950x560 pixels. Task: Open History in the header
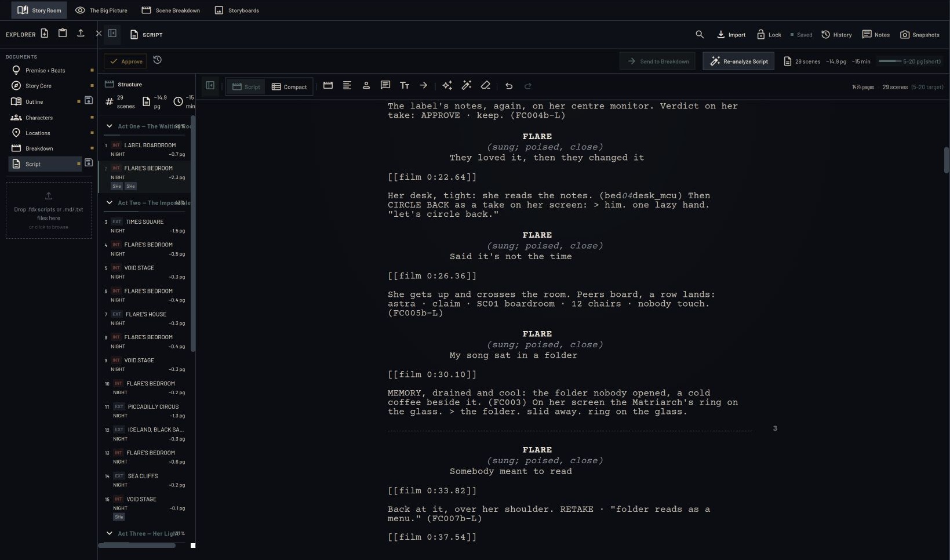coord(836,35)
